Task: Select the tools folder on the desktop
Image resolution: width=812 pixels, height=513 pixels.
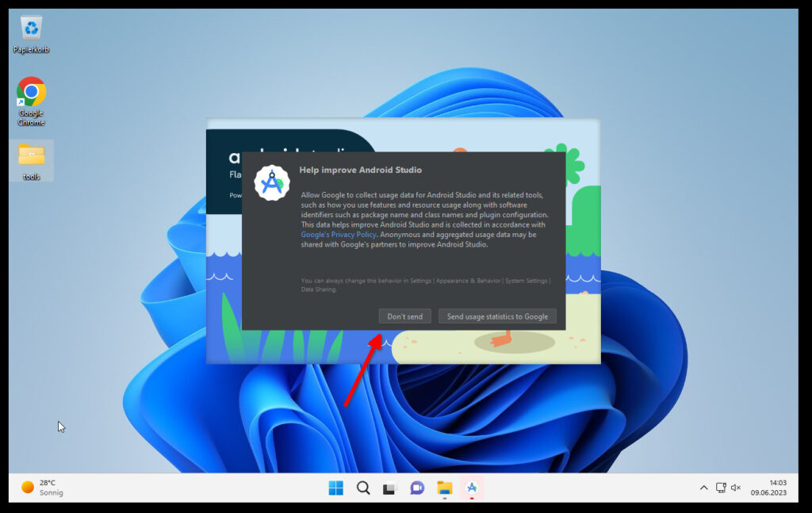Action: (x=31, y=162)
